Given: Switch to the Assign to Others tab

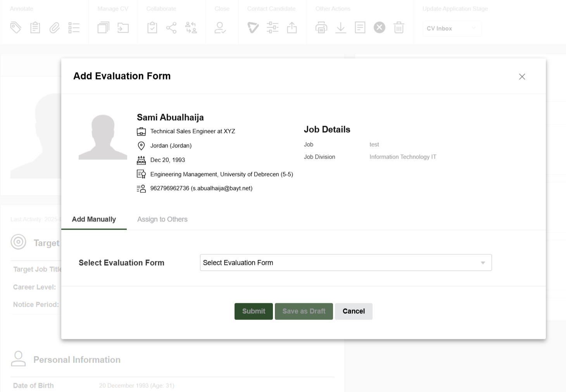Looking at the screenshot, I should coord(162,219).
